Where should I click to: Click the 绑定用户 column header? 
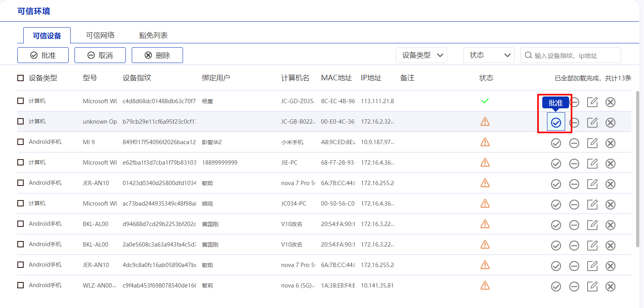[x=216, y=78]
